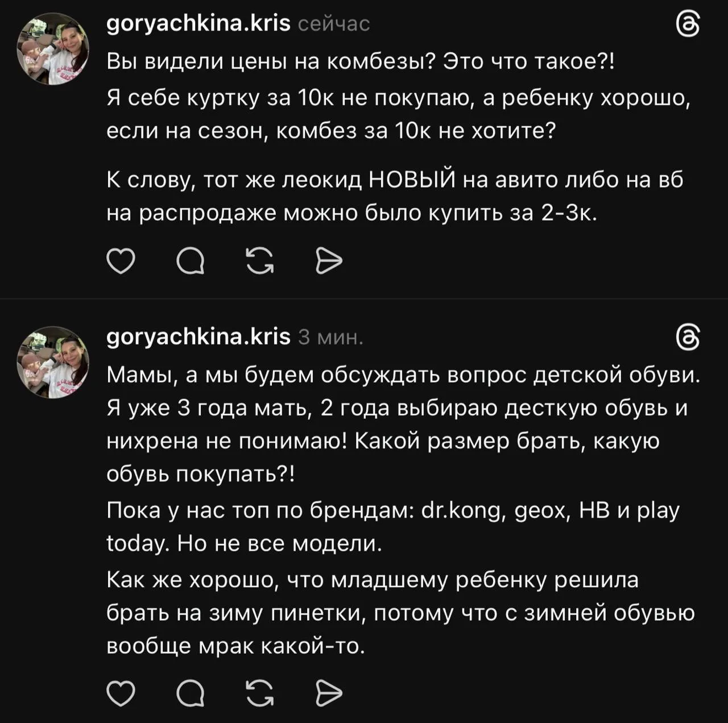Open goryachkina.kris username on the second post
The width and height of the screenshot is (728, 723).
pos(198,338)
